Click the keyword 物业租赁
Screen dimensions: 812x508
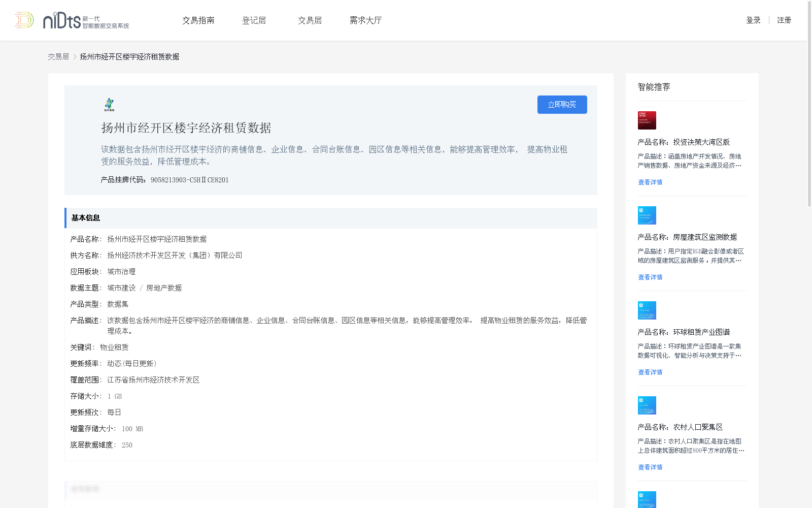[x=114, y=347]
